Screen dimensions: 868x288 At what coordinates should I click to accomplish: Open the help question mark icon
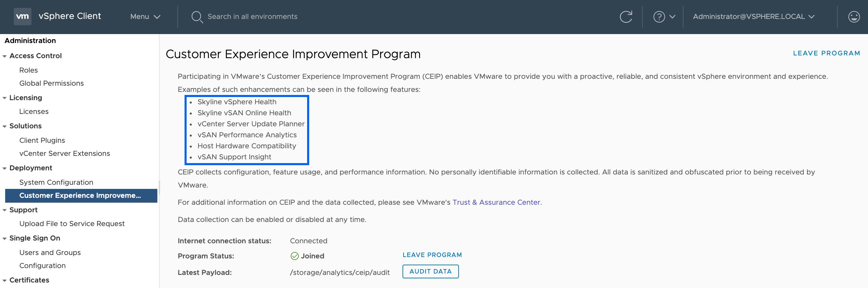659,17
